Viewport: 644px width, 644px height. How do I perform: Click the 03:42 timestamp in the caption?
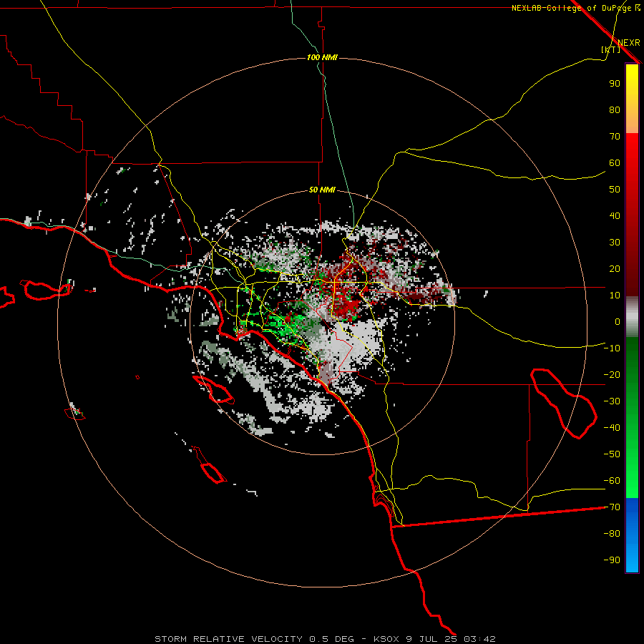(479, 639)
